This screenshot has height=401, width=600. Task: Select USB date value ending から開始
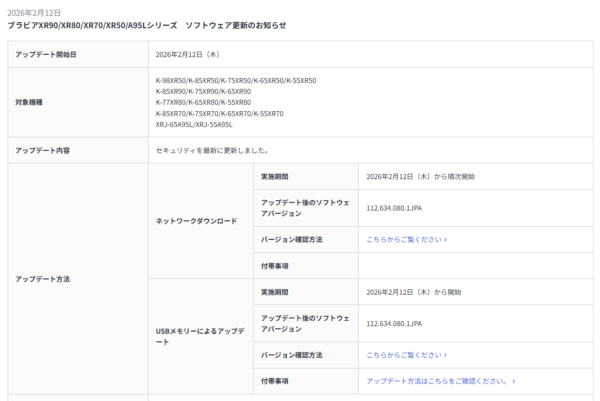[414, 292]
